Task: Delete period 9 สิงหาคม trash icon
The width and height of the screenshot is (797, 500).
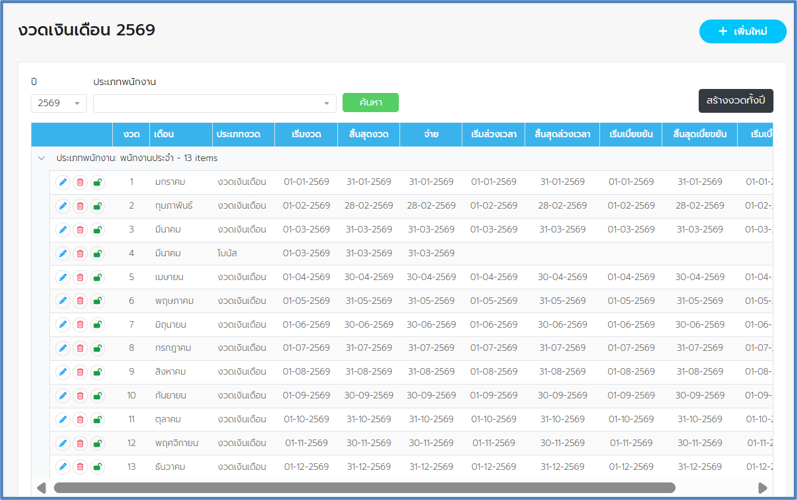Action: pyautogui.click(x=80, y=372)
